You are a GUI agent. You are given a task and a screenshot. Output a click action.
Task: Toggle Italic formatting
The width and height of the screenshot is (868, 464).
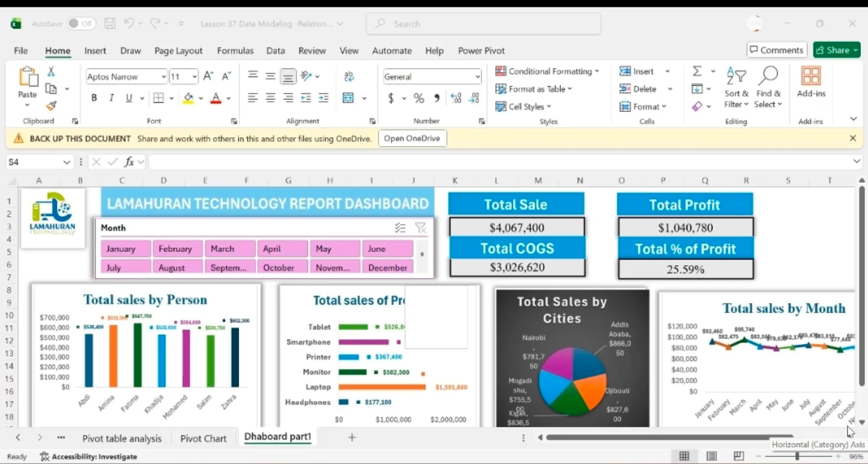(x=111, y=98)
